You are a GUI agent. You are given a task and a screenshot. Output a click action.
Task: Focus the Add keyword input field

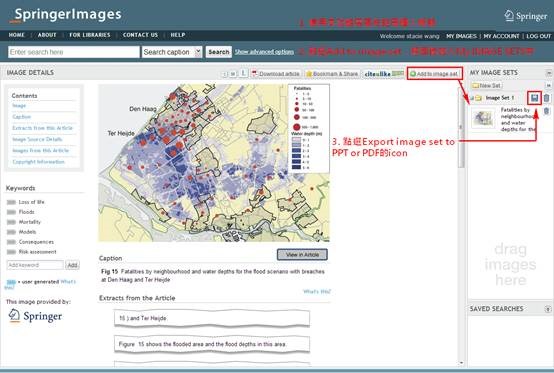pyautogui.click(x=35, y=265)
